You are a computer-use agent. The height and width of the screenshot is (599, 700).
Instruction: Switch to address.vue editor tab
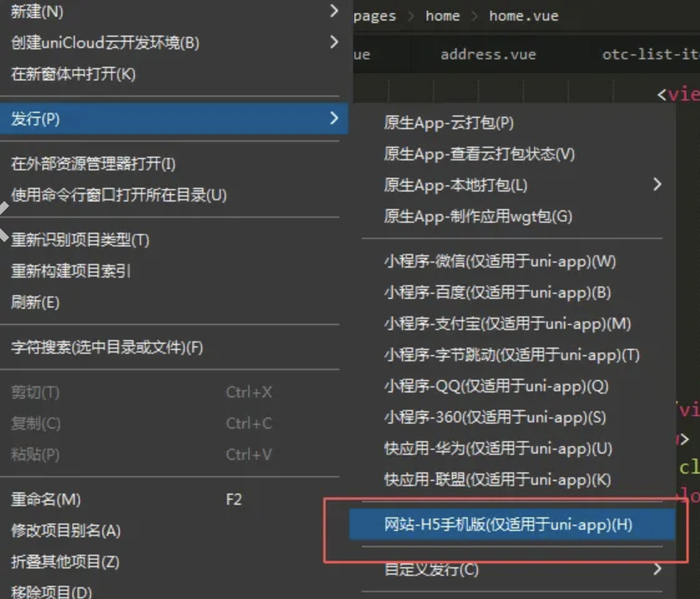click(489, 54)
